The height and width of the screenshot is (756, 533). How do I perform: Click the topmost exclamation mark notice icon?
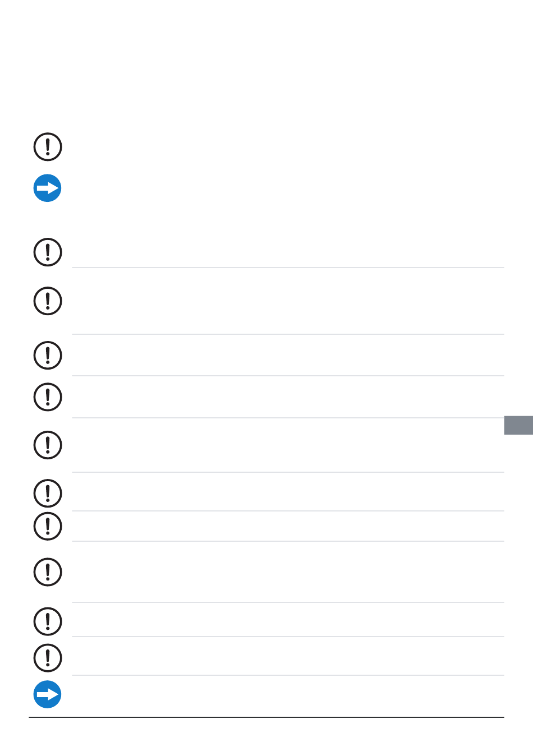coord(48,147)
